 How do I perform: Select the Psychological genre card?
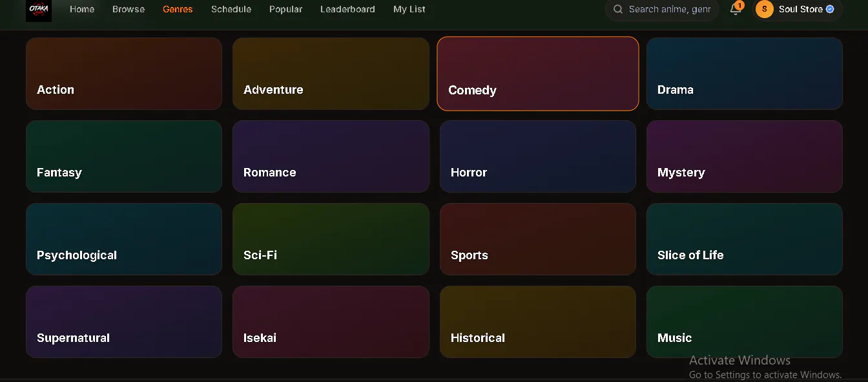click(124, 239)
